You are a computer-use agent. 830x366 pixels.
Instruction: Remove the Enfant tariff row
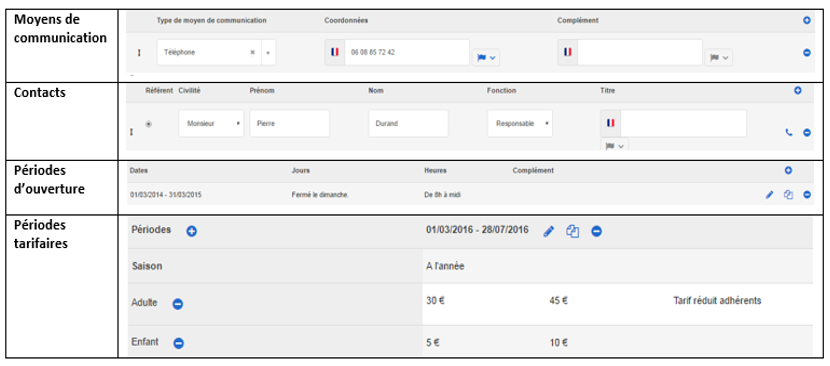[178, 343]
